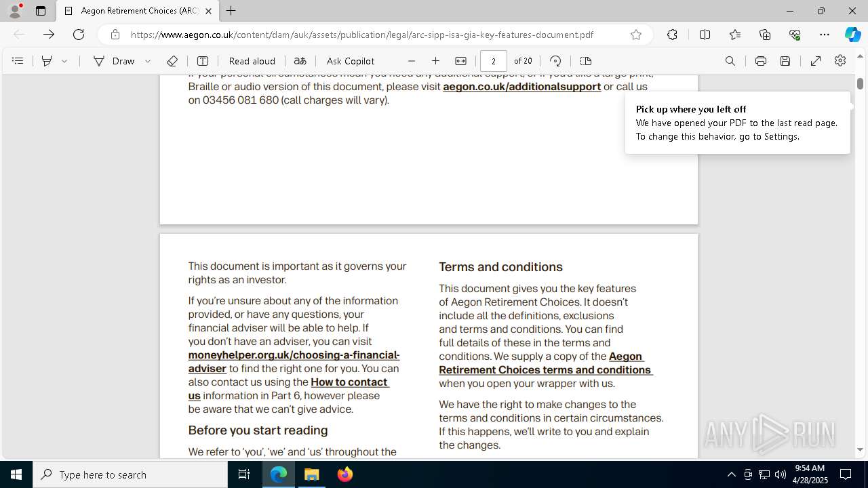Click the taskbar search box

130,474
